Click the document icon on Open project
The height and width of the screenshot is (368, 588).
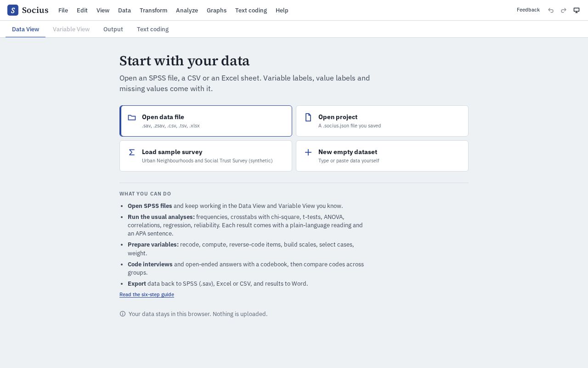click(308, 117)
